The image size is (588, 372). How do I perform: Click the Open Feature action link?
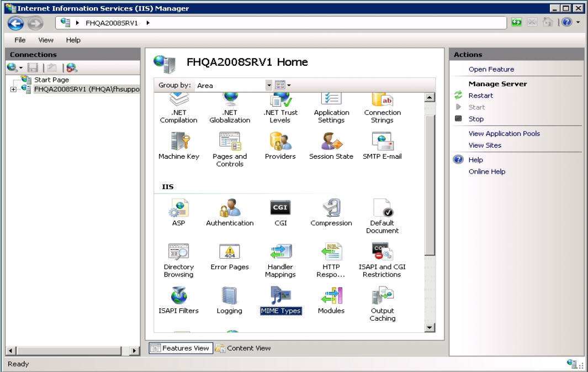[491, 69]
